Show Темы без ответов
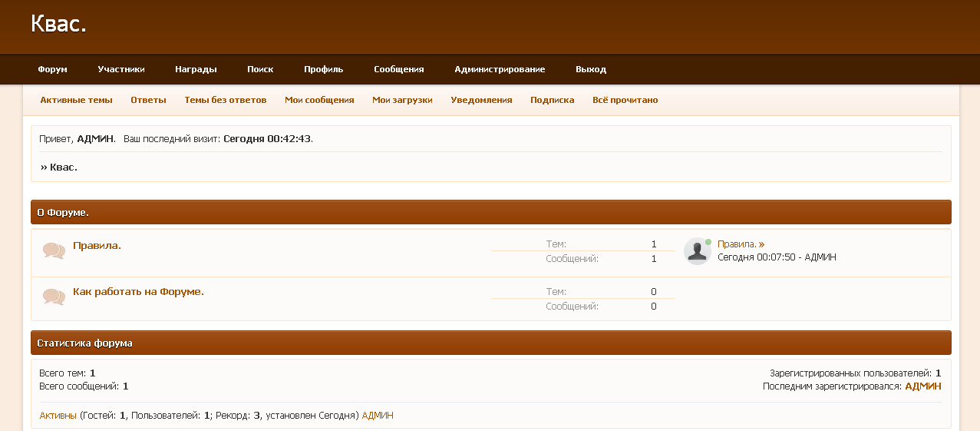Viewport: 980px width, 431px height. tap(226, 100)
